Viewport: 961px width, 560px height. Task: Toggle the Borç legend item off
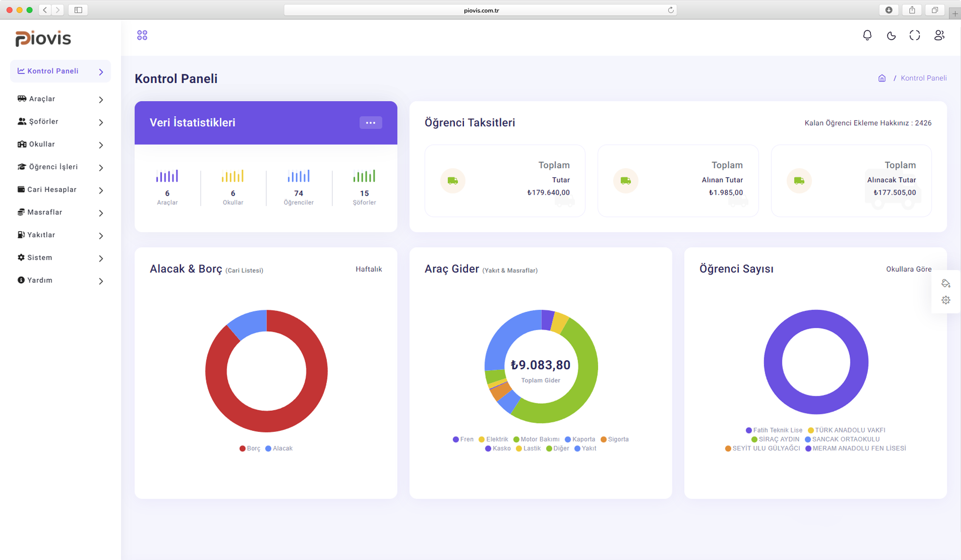pos(250,448)
